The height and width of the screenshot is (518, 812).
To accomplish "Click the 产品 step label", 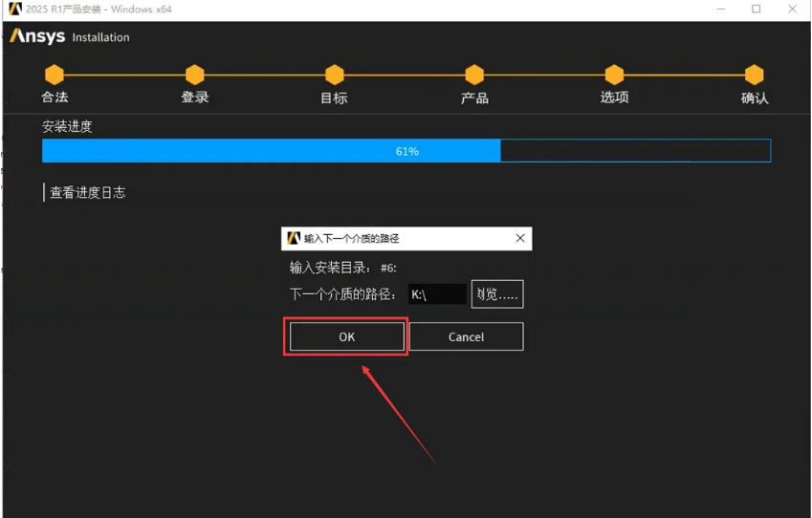I will tap(474, 97).
